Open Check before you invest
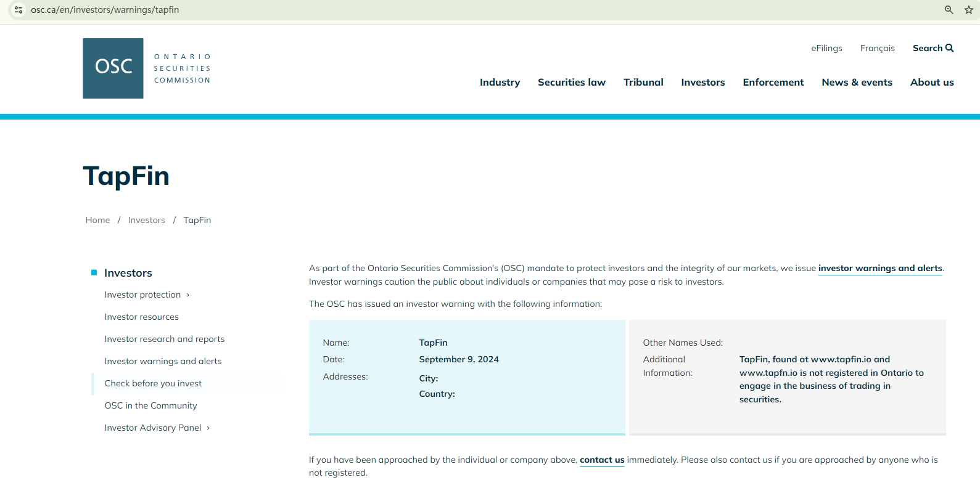 (153, 383)
